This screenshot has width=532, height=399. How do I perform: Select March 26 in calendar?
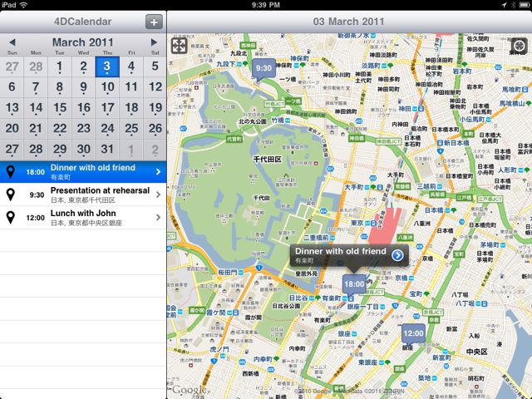pyautogui.click(x=155, y=129)
